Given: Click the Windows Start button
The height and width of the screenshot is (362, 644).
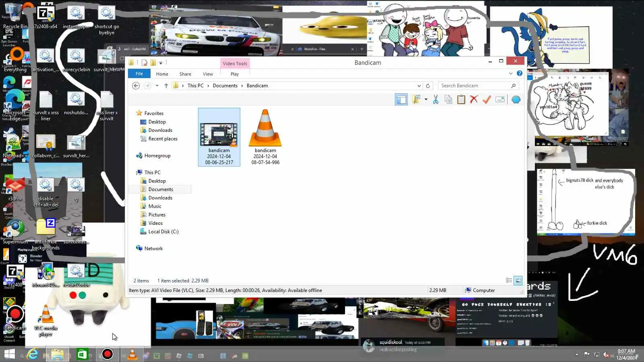Looking at the screenshot, I should pos(9,354).
